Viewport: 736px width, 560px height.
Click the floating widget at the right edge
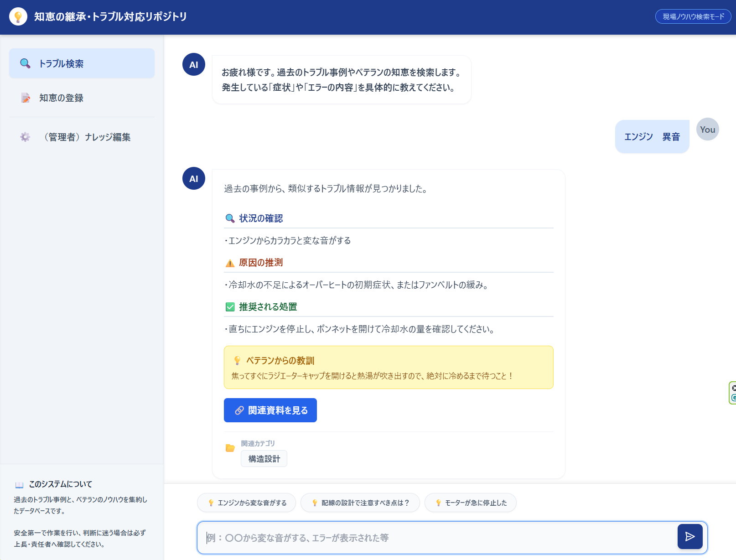732,393
